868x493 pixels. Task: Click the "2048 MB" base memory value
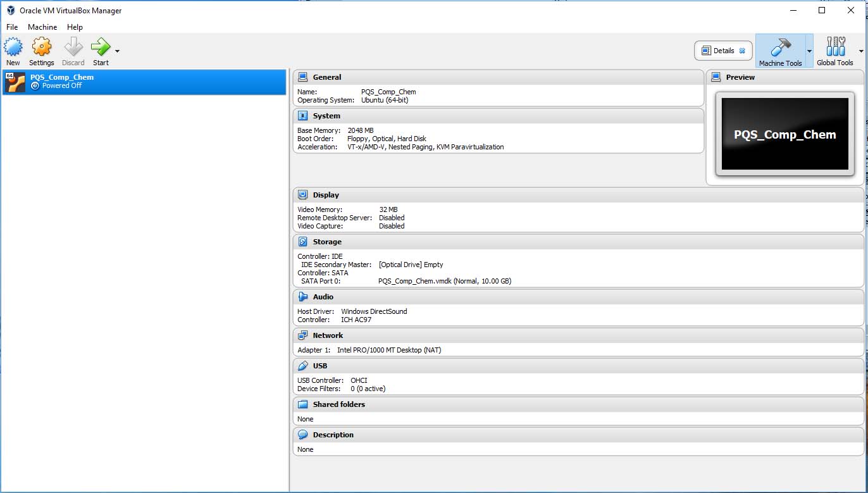tap(361, 130)
